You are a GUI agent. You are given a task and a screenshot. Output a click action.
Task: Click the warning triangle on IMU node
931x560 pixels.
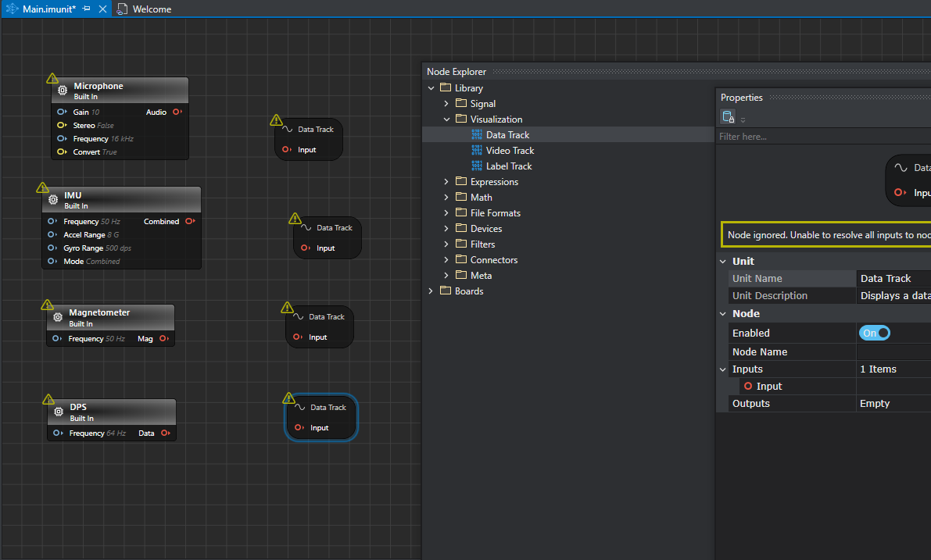(x=43, y=187)
